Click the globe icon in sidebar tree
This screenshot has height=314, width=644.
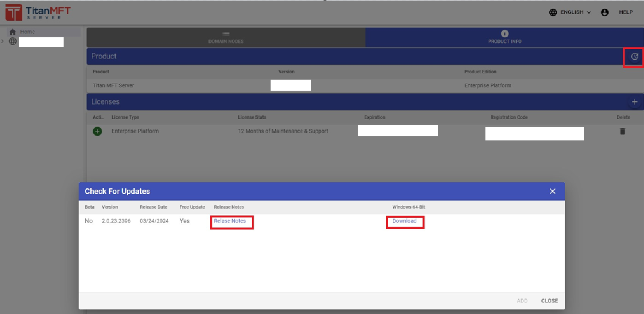point(13,41)
